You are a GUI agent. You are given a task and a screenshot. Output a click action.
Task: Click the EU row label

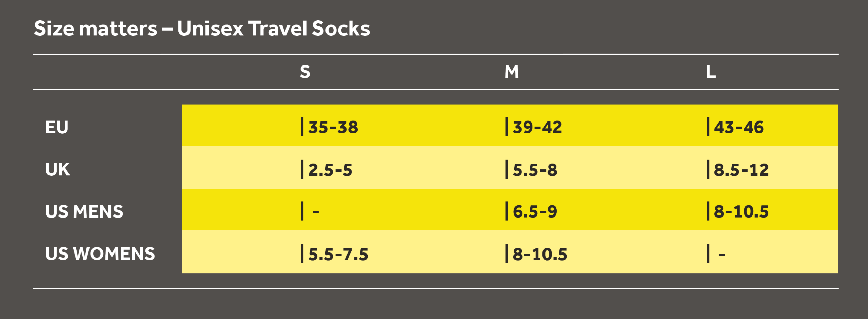(57, 128)
